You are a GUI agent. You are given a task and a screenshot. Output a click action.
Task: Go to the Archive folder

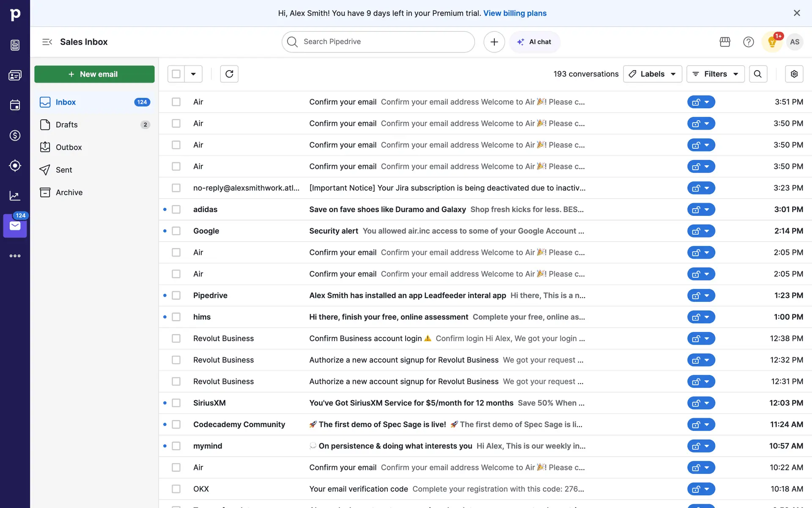pos(69,193)
